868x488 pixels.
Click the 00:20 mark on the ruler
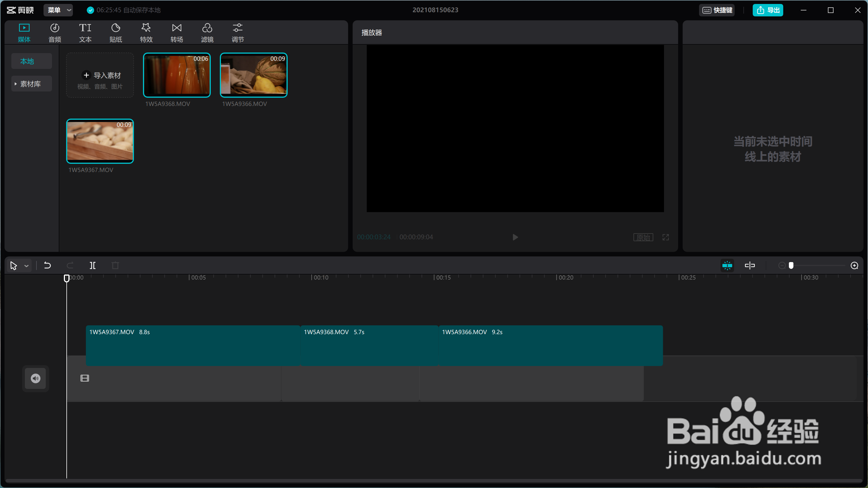(565, 278)
